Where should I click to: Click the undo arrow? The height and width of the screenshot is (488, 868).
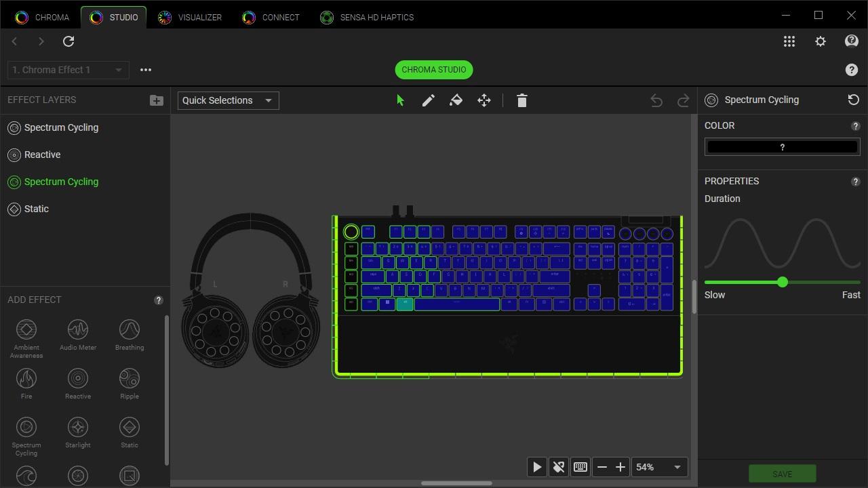point(656,100)
